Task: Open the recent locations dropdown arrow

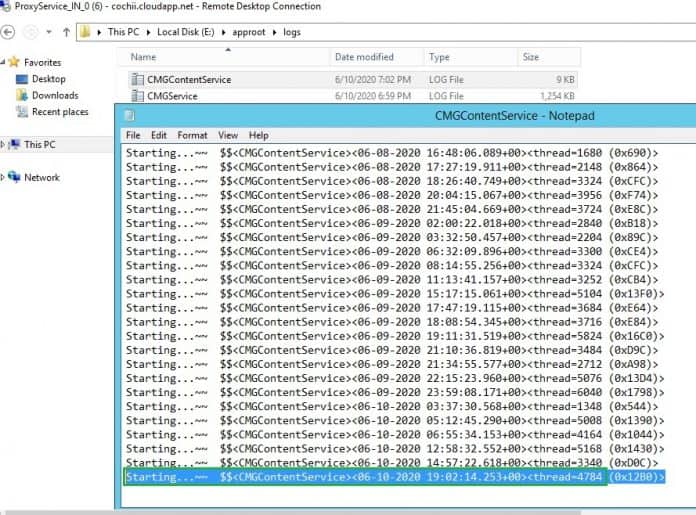Action: click(49, 32)
